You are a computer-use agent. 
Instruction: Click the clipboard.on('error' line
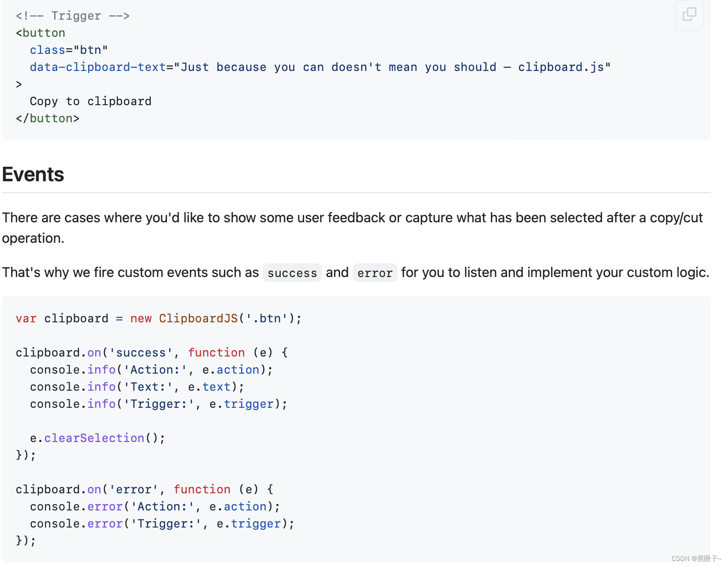[x=144, y=489]
